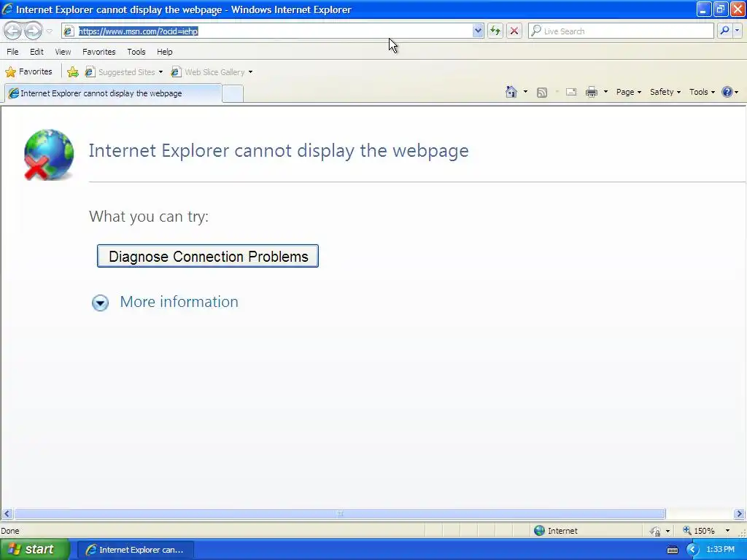Viewport: 747px width, 560px height.
Task: Click the Protected Mode security status icon
Action: tap(655, 531)
